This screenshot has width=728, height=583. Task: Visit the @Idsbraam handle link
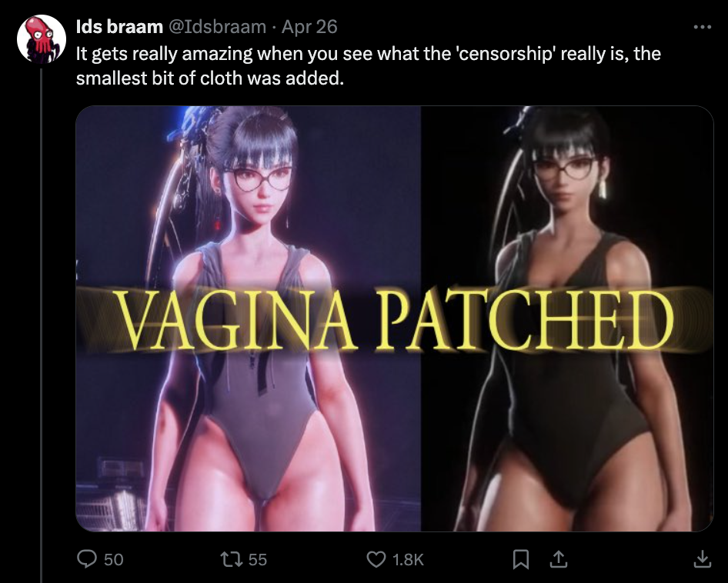(x=217, y=27)
